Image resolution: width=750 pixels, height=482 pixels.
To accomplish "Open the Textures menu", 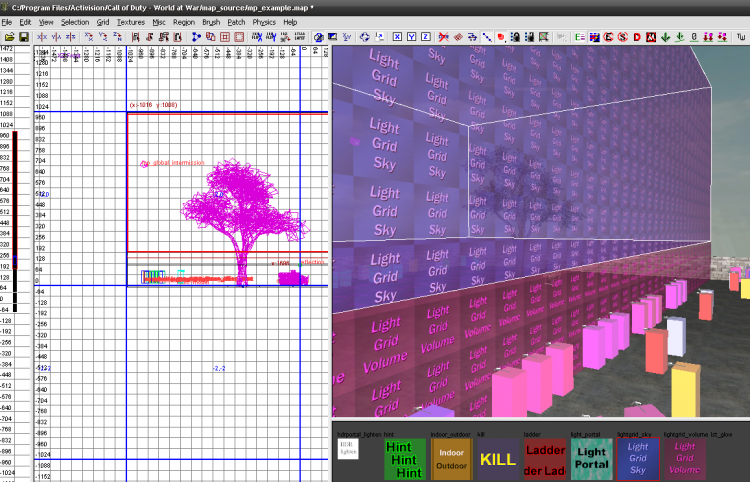I will click(131, 21).
